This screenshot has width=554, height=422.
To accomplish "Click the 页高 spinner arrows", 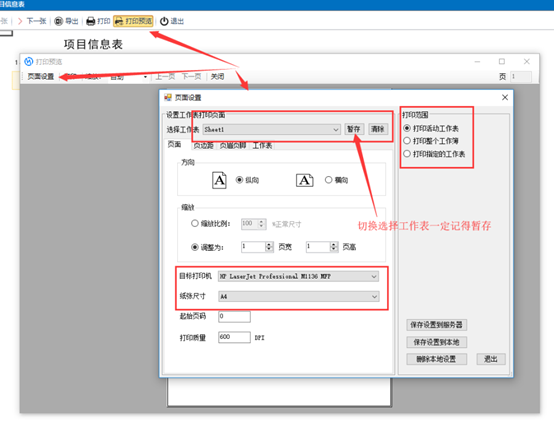I will coord(334,247).
